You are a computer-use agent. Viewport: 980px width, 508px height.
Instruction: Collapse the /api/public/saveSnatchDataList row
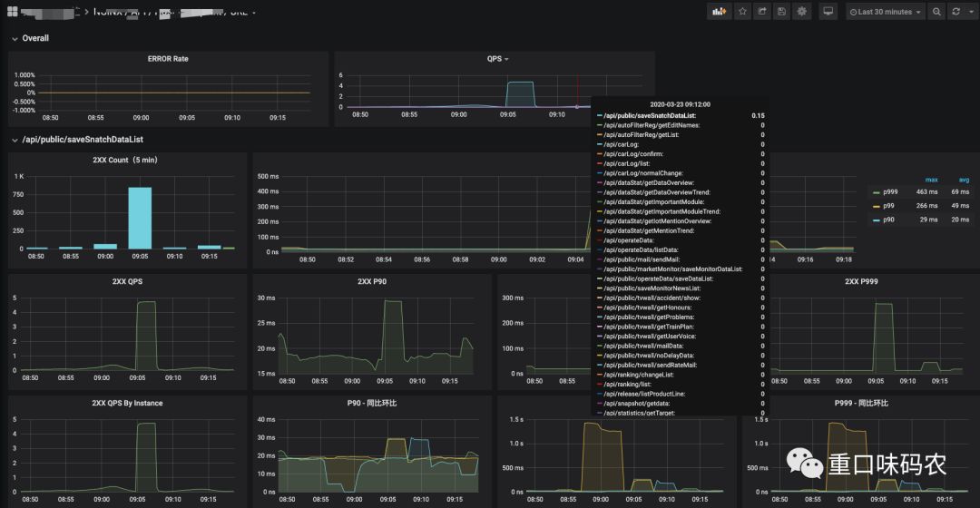point(77,140)
